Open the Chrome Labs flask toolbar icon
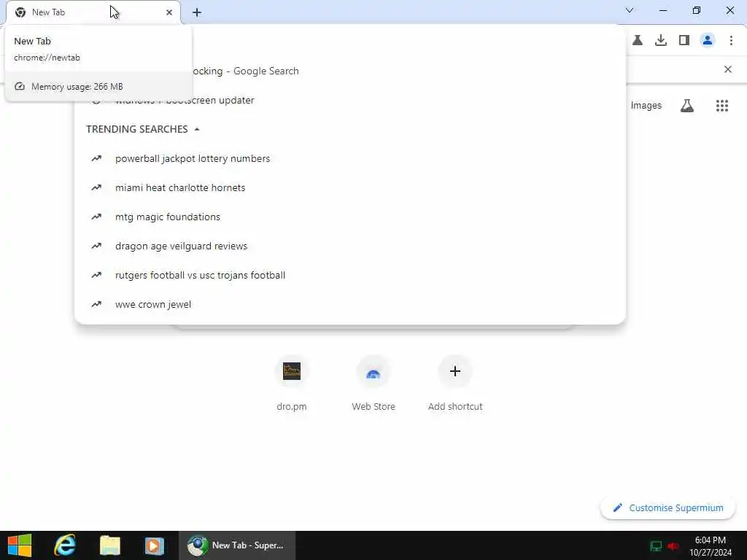 [x=638, y=41]
